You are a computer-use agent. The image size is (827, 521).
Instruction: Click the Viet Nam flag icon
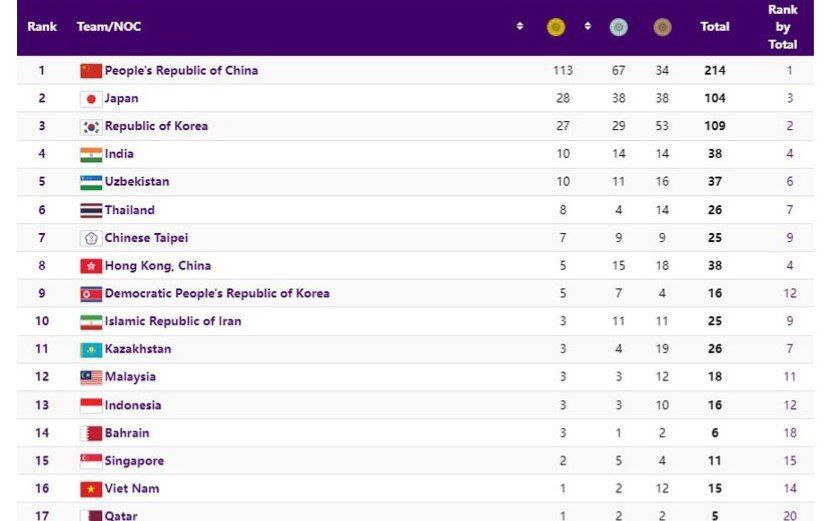click(91, 489)
